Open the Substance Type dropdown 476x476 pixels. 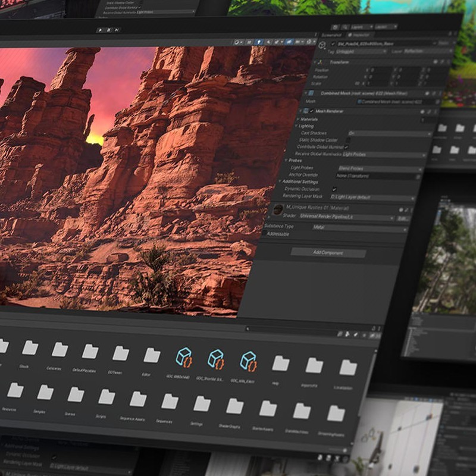click(x=359, y=228)
